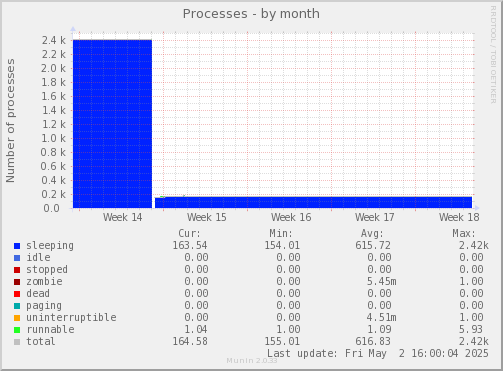Click the tall blue Week 14 bar
Viewport: 503px width, 371px height.
112,124
